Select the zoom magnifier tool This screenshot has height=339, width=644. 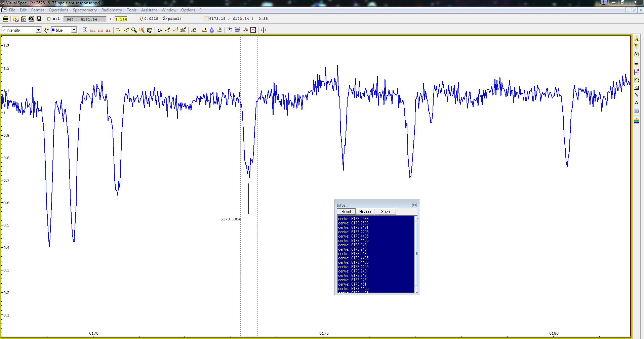coord(134,30)
